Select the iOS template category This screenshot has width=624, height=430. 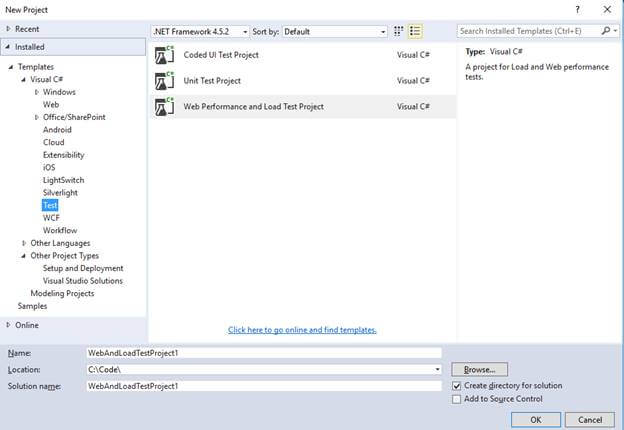49,167
